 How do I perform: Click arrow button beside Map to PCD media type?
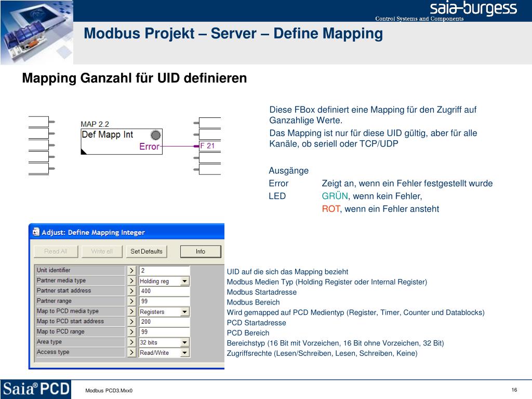[131, 311]
